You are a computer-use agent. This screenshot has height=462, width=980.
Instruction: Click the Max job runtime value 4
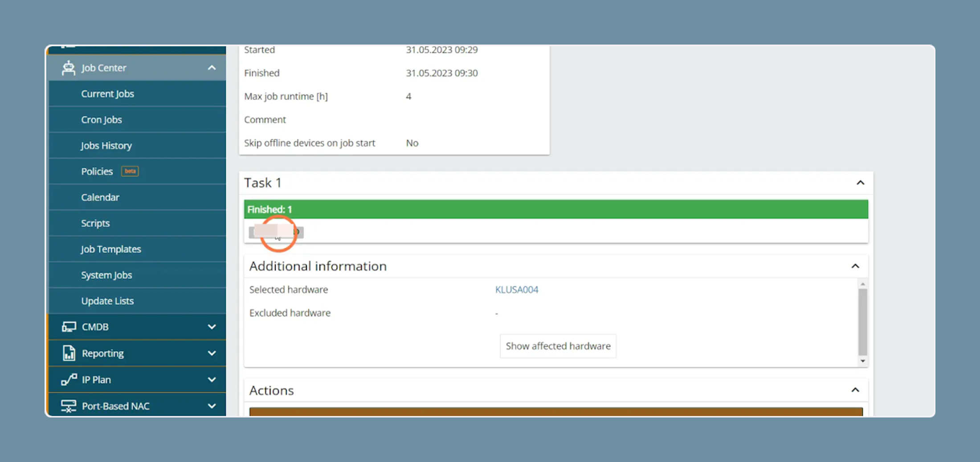[408, 96]
